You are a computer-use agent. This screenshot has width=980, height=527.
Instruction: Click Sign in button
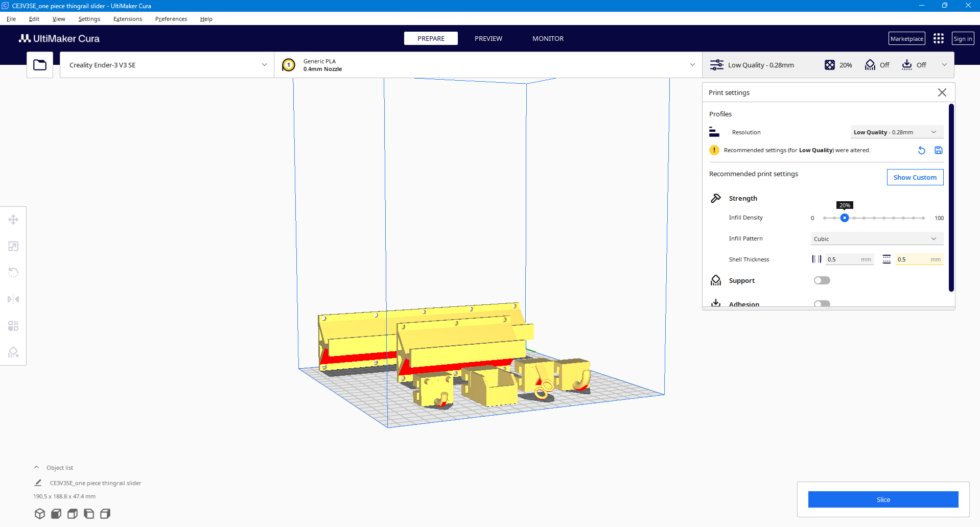963,39
